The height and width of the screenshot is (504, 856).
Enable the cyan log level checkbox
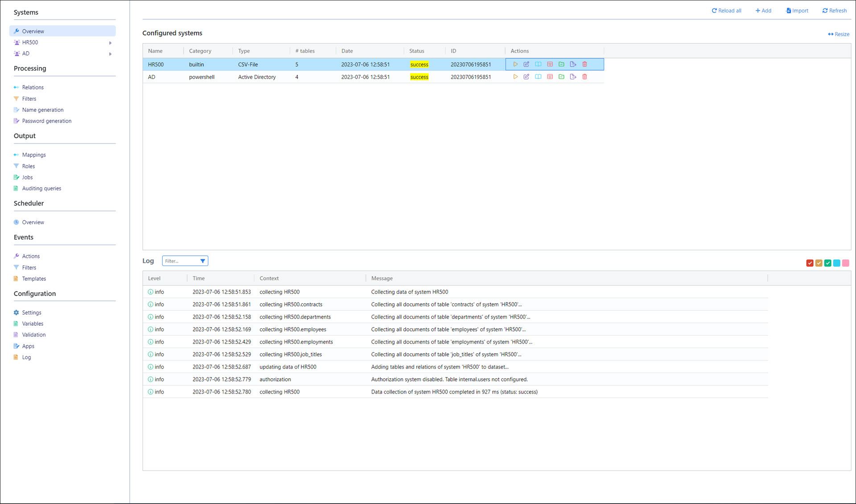pos(836,263)
